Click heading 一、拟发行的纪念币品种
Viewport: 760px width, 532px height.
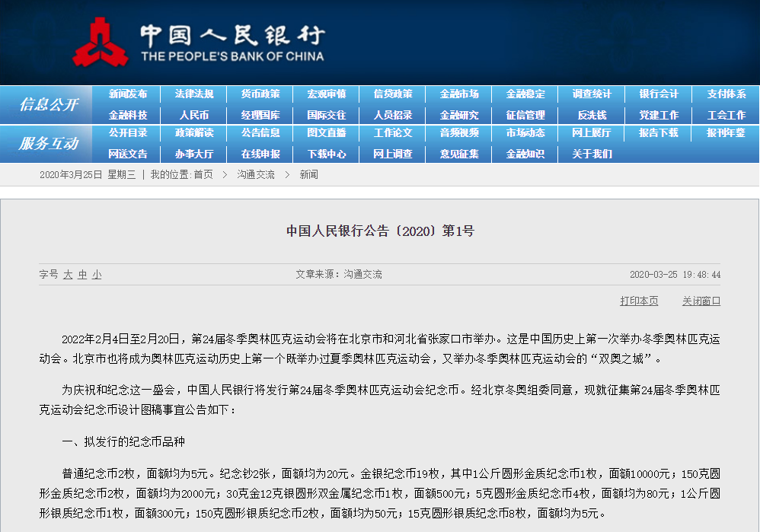pyautogui.click(x=123, y=441)
